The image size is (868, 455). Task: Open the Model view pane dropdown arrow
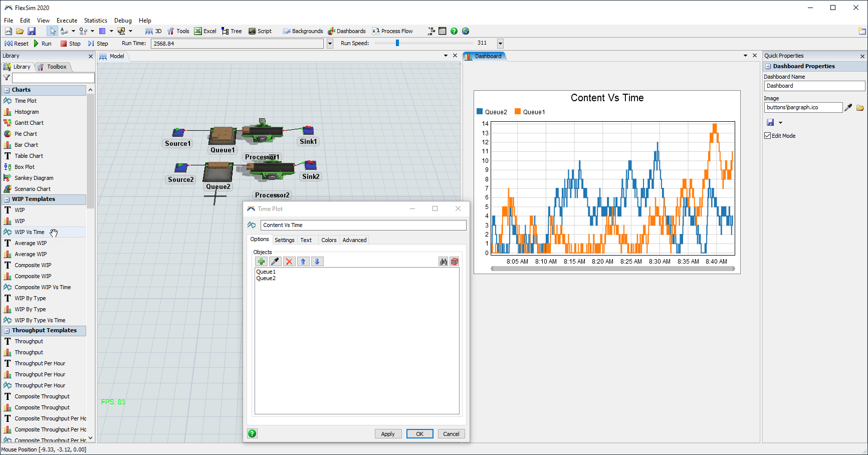pos(446,56)
